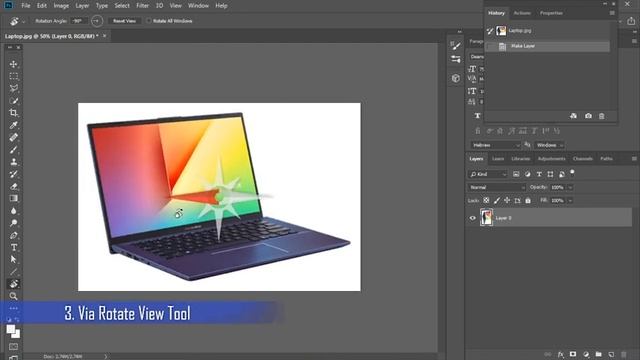Open the Filter menu

pyautogui.click(x=142, y=6)
